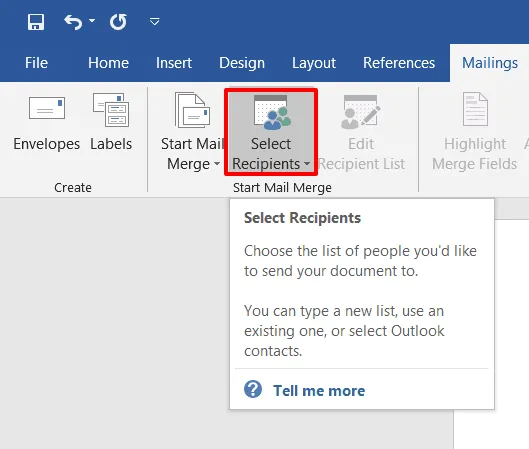Click the Save floppy disk icon

(36, 22)
